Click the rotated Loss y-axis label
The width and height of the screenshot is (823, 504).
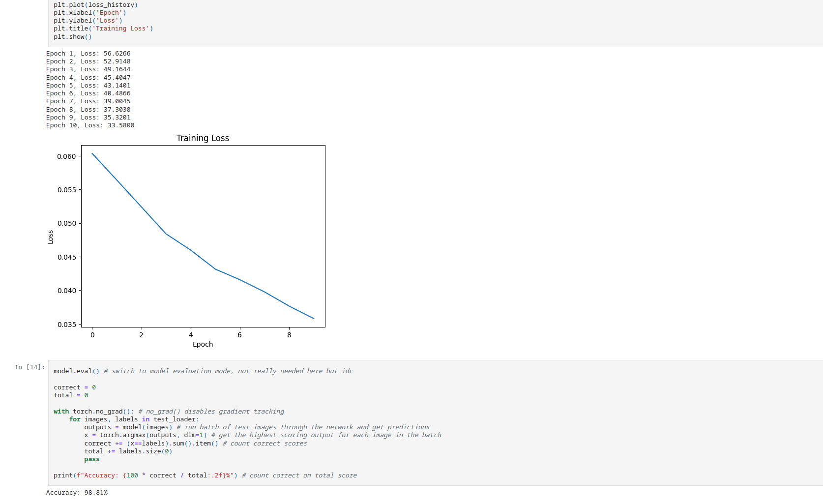(x=50, y=237)
